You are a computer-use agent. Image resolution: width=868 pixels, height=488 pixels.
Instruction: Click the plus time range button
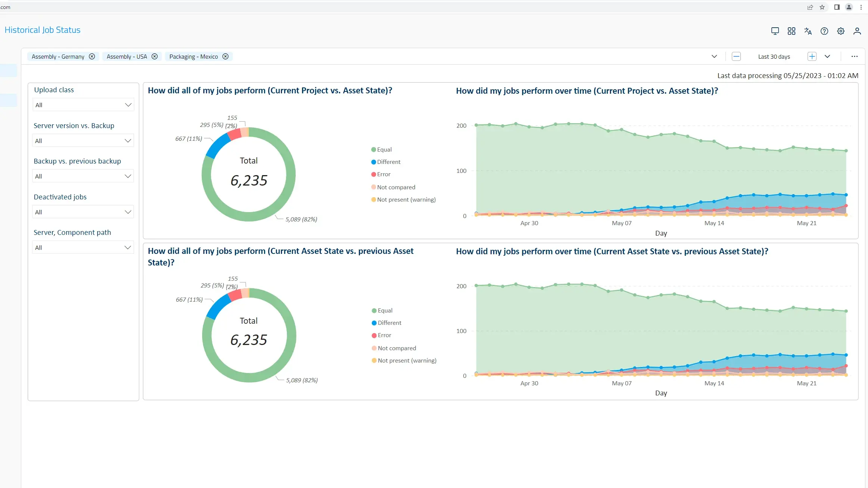click(812, 56)
